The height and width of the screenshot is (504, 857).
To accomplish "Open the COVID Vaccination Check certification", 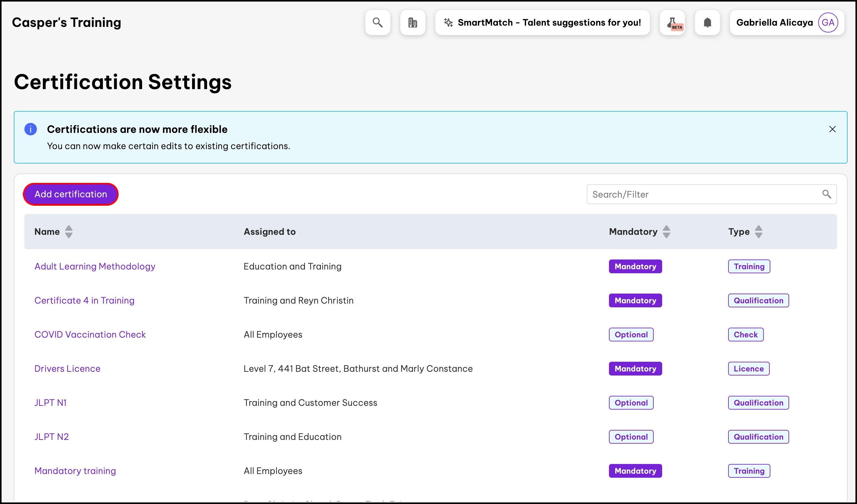I will click(x=90, y=335).
